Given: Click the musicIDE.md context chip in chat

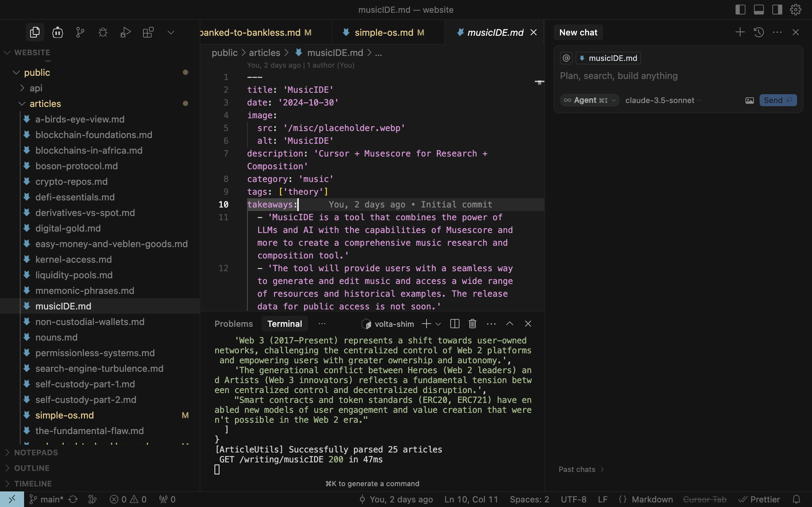Looking at the screenshot, I should 608,58.
